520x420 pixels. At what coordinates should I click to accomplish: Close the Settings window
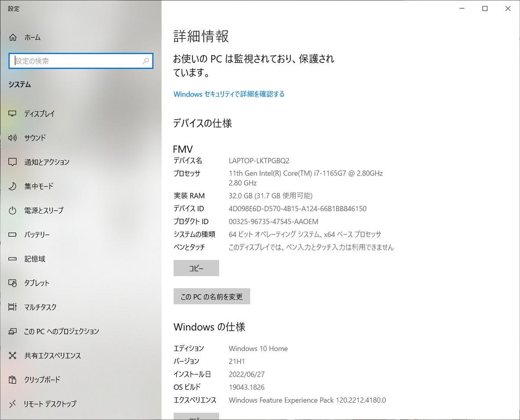(508, 9)
